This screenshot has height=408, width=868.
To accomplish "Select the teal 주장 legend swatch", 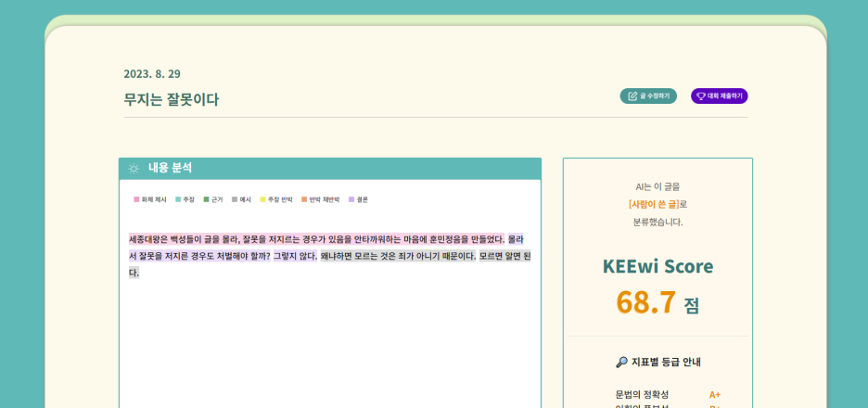I will (x=178, y=199).
